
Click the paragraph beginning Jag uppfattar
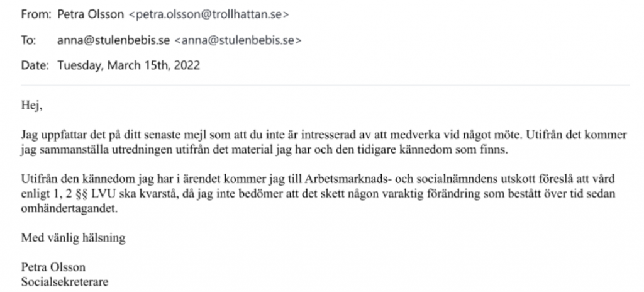(324, 142)
